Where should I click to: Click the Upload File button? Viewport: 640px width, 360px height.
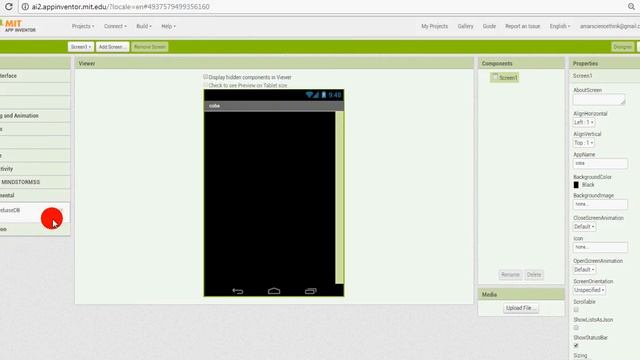tap(521, 308)
